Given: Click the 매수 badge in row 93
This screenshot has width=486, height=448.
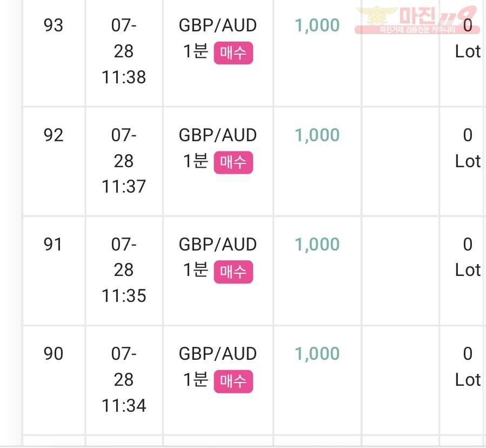Looking at the screenshot, I should pyautogui.click(x=234, y=52).
